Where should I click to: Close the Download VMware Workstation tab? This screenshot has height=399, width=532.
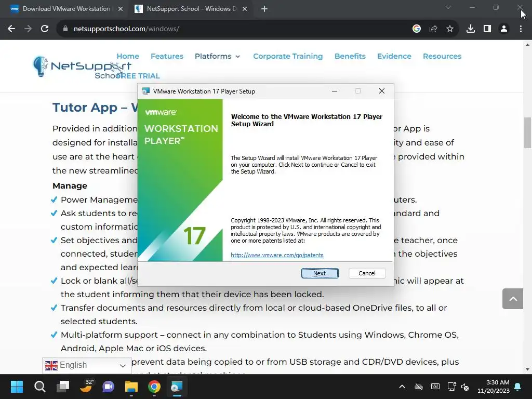pos(121,9)
